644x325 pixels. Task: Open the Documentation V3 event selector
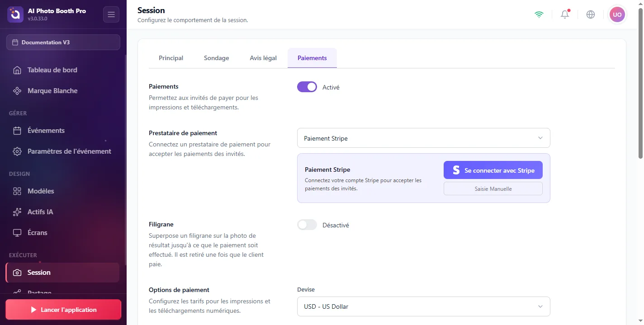tap(63, 42)
